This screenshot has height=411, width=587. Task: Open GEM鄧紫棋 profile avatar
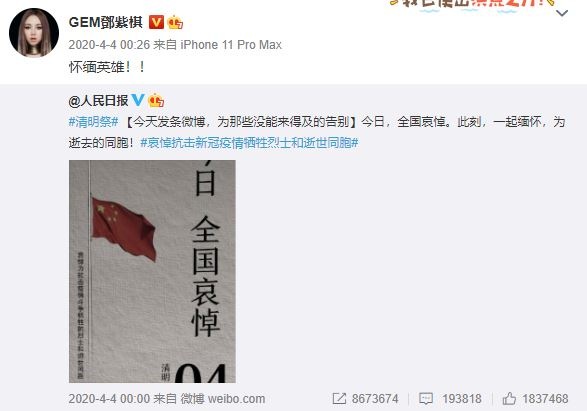click(34, 33)
